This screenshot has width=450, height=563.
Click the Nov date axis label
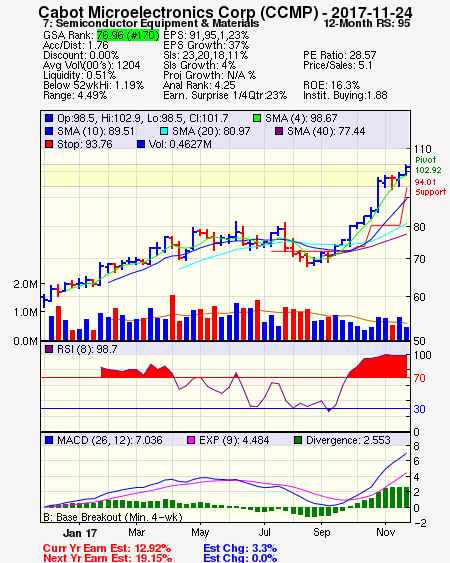click(385, 532)
